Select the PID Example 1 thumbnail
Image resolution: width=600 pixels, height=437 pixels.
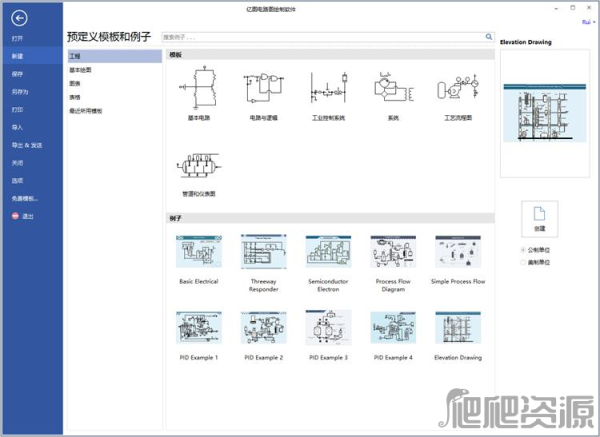pos(199,328)
